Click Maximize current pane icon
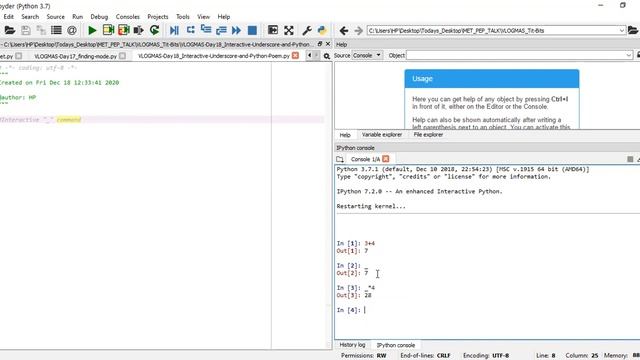The width and height of the screenshot is (640, 360). tap(273, 30)
